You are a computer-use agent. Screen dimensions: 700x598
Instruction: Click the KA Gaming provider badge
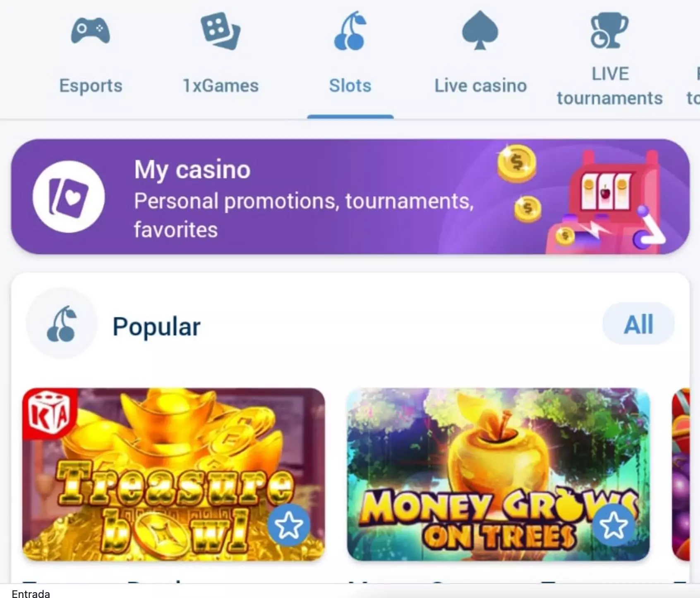point(50,414)
